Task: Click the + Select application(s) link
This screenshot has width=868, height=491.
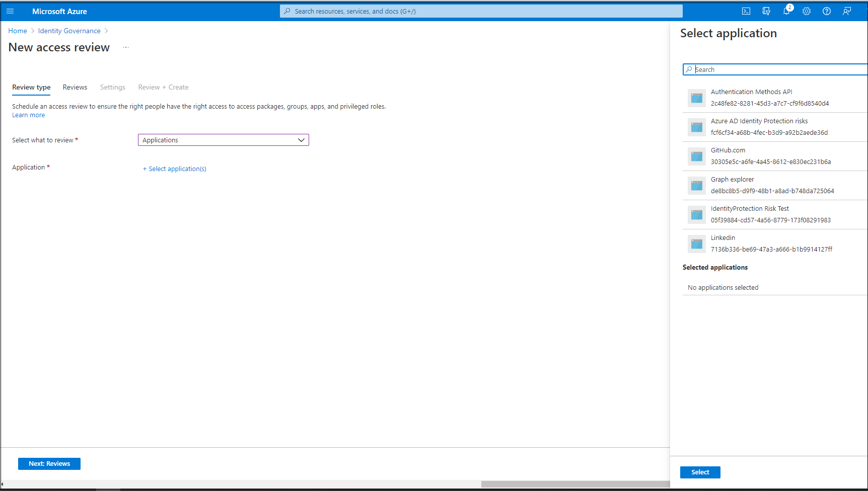Action: click(x=175, y=169)
